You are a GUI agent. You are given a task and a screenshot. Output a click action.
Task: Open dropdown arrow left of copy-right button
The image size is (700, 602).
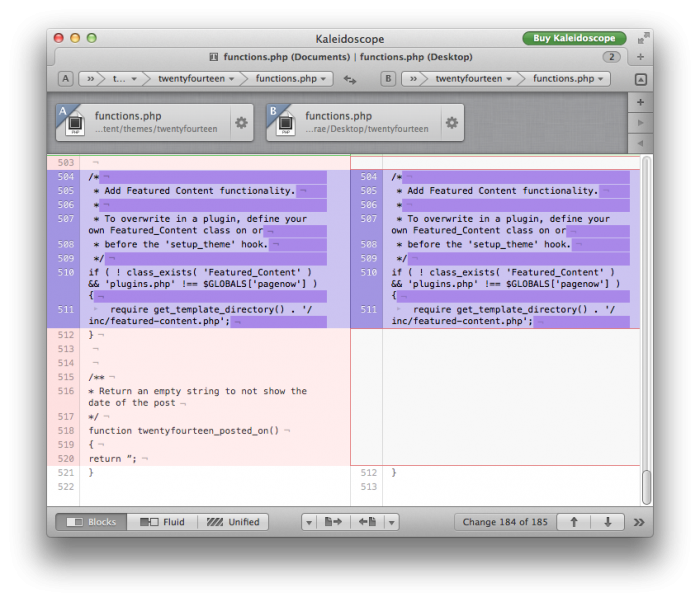309,522
